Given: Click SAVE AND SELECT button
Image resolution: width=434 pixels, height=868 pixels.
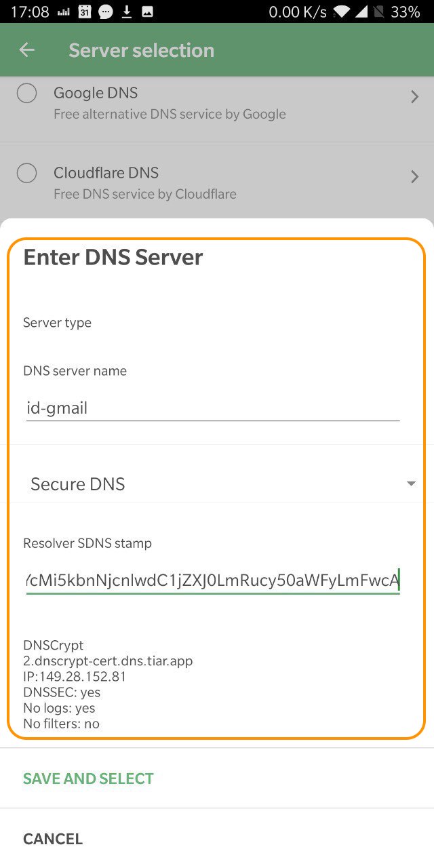Looking at the screenshot, I should [88, 778].
